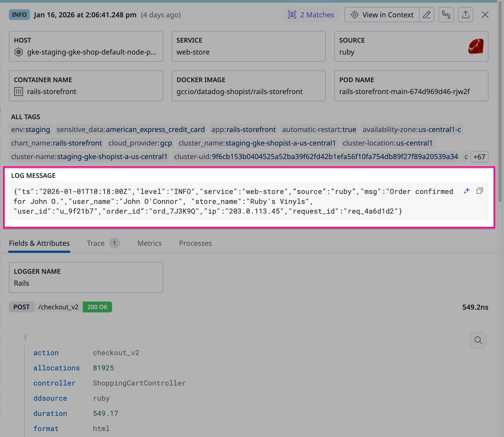Click the pipelines icon beside the pencil icon
This screenshot has width=504, height=437.
tap(446, 15)
